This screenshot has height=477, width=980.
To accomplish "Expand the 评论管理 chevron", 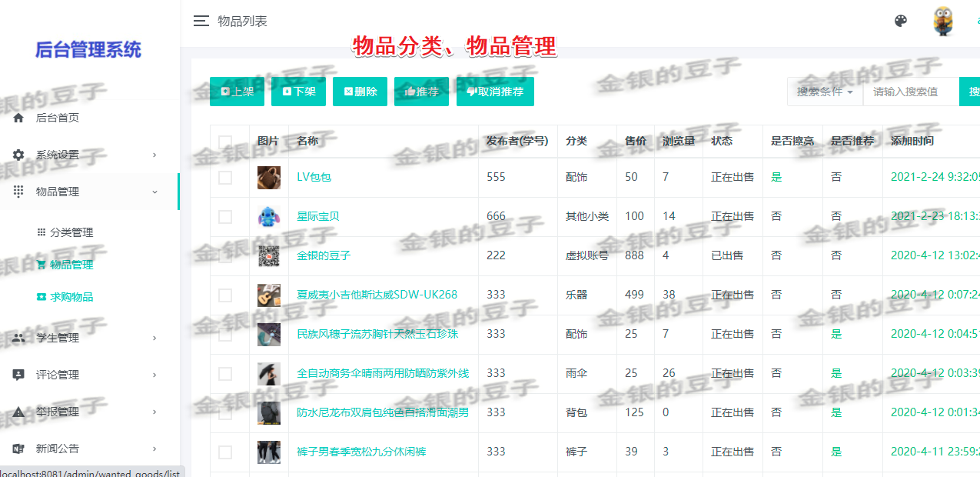I will click(x=154, y=375).
